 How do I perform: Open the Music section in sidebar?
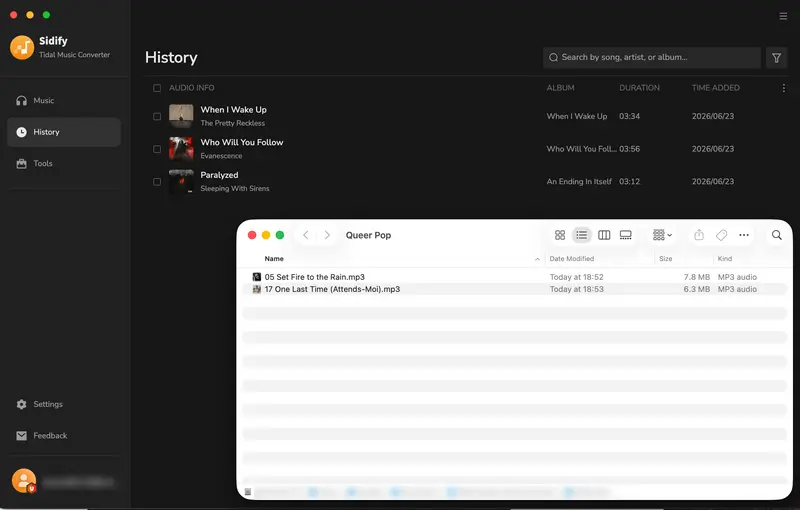(64, 100)
